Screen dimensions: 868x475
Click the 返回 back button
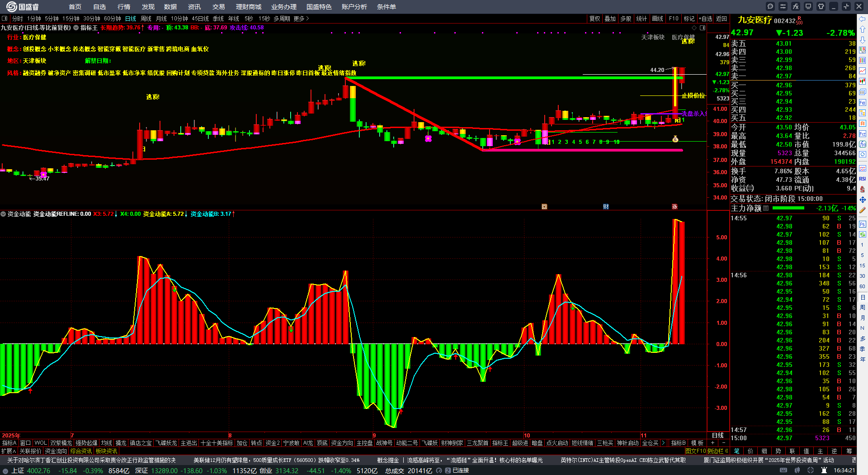tap(722, 19)
